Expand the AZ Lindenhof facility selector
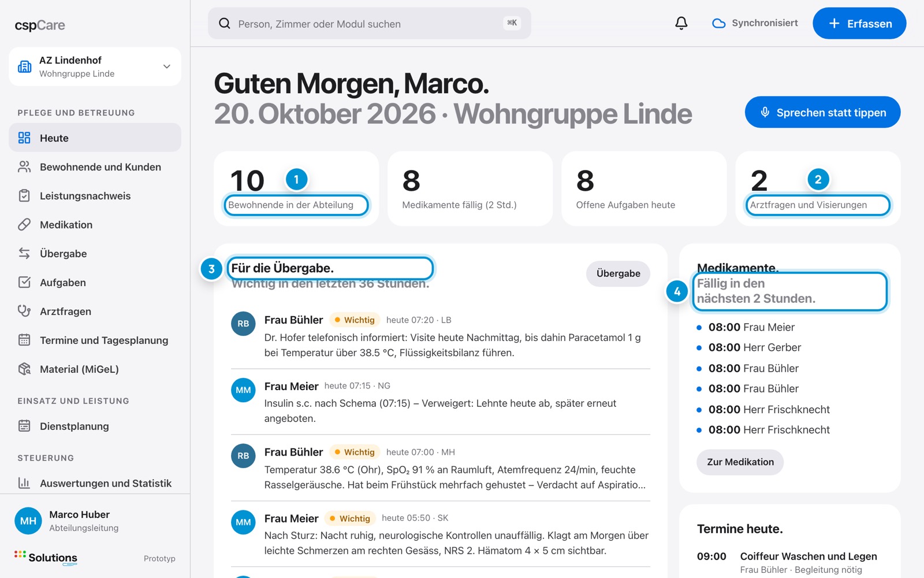 [x=95, y=66]
